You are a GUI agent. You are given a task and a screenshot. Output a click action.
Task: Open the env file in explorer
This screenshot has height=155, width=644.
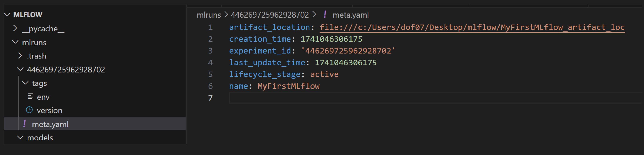[43, 97]
